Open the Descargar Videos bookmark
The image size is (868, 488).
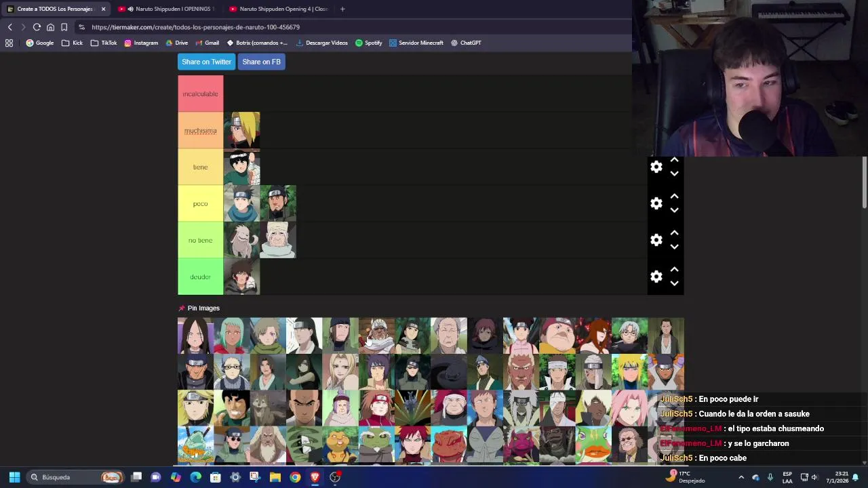(321, 43)
